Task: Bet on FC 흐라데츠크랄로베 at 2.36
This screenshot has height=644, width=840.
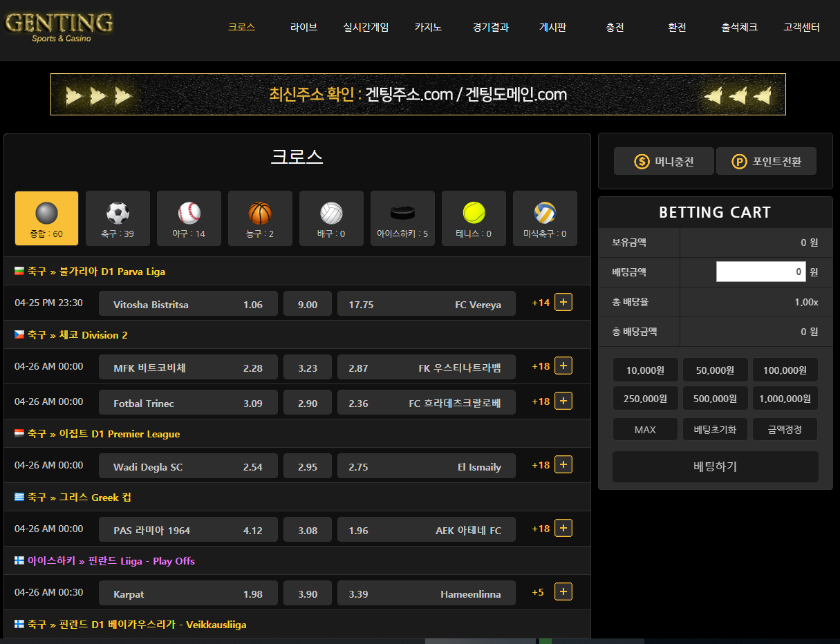Action: pyautogui.click(x=427, y=403)
